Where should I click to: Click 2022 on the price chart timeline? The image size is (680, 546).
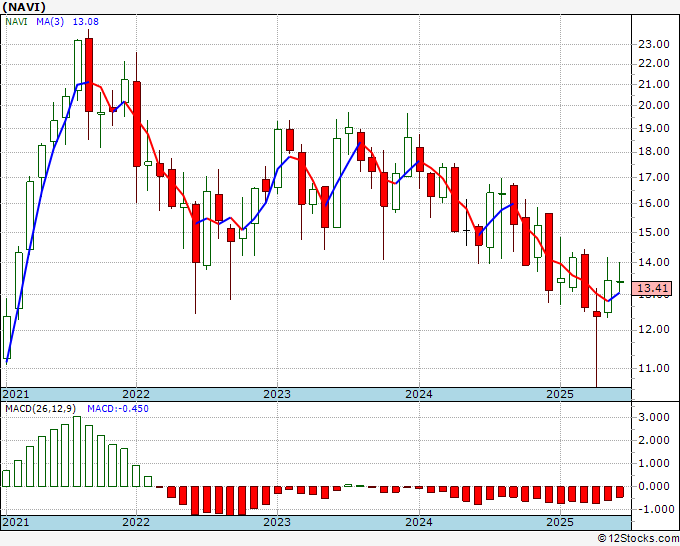tap(136, 394)
